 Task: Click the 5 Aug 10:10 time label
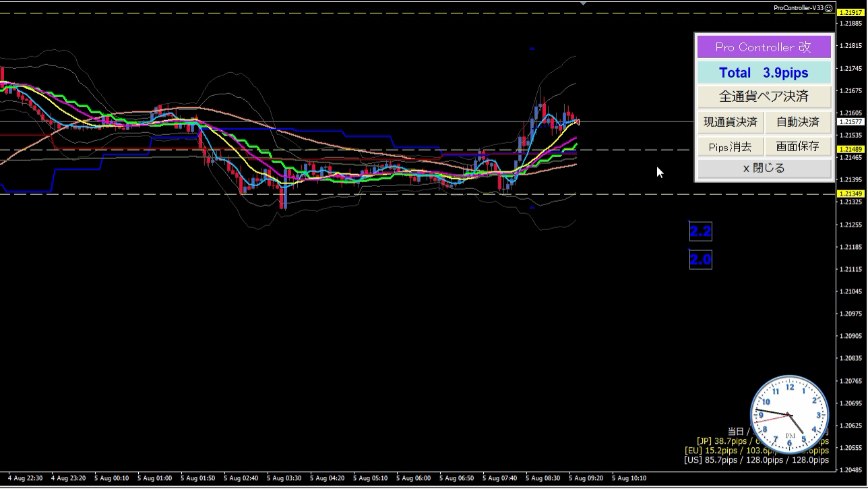click(x=629, y=478)
